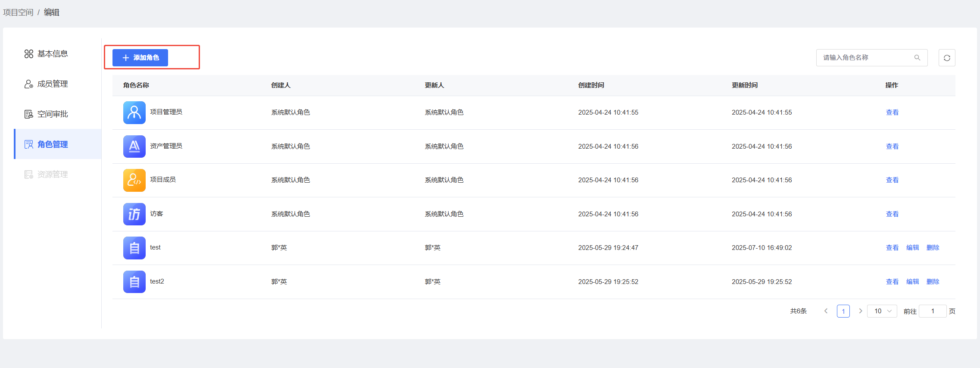Click the 编辑 breadcrumb text
Viewport: 980px width, 368px height.
tap(52, 12)
